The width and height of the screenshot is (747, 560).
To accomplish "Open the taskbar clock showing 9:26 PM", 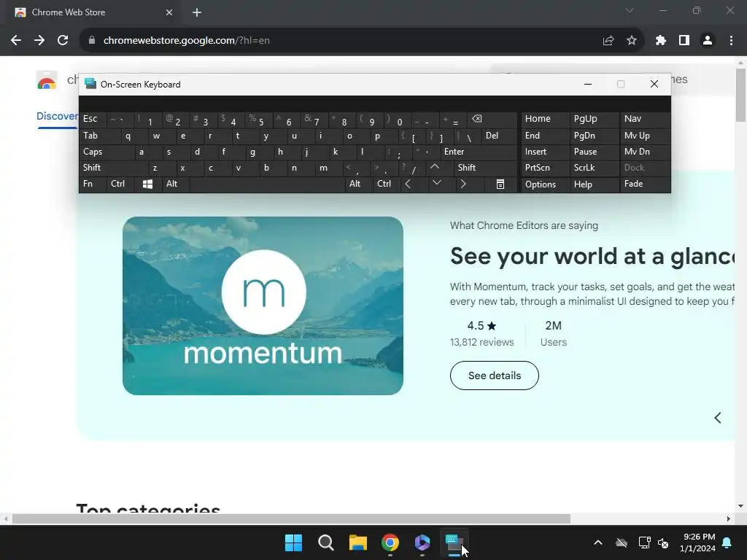I will click(698, 542).
